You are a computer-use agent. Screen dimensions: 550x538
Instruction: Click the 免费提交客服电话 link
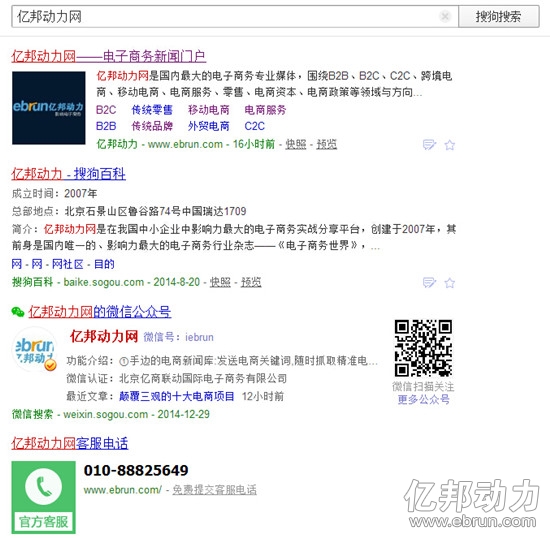click(x=214, y=490)
